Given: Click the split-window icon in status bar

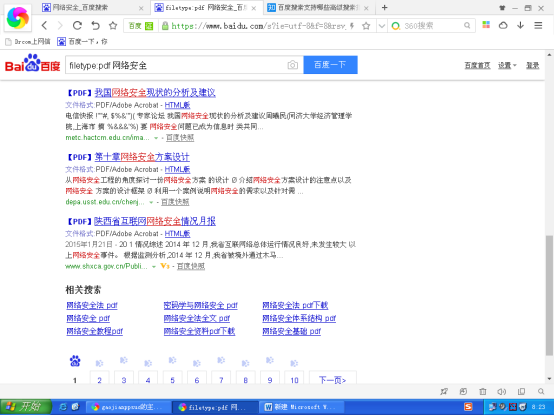Looking at the screenshot, I should 521,391.
